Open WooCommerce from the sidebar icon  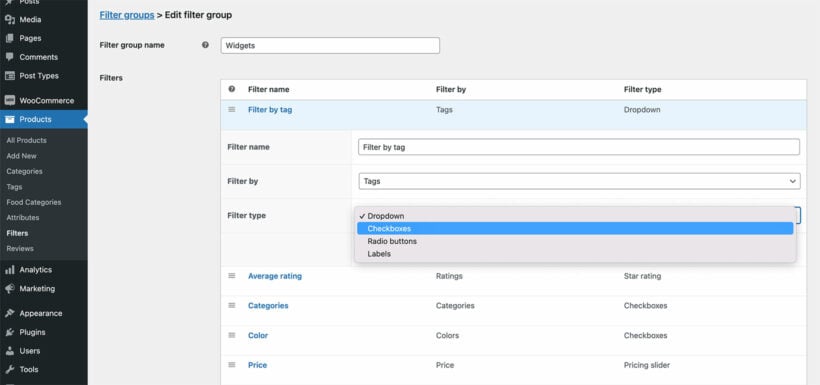click(x=10, y=100)
